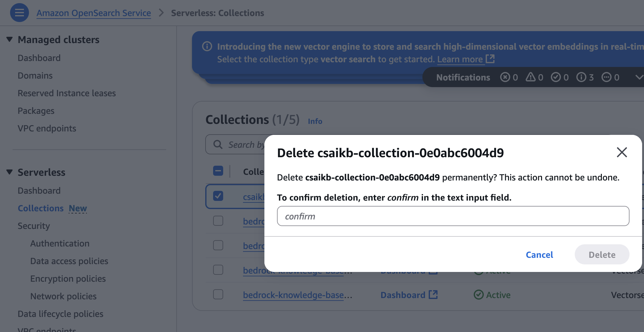Click the error notifications count icon

(505, 77)
